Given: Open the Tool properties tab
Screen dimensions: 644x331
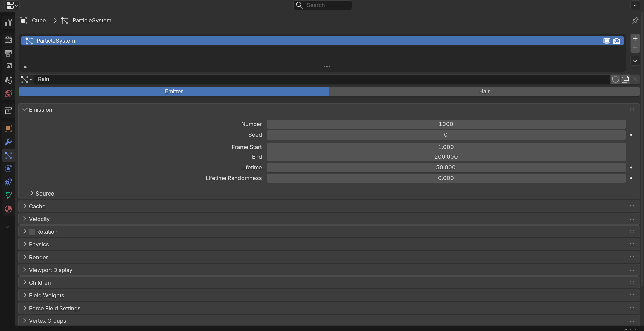Looking at the screenshot, I should 8,22.
